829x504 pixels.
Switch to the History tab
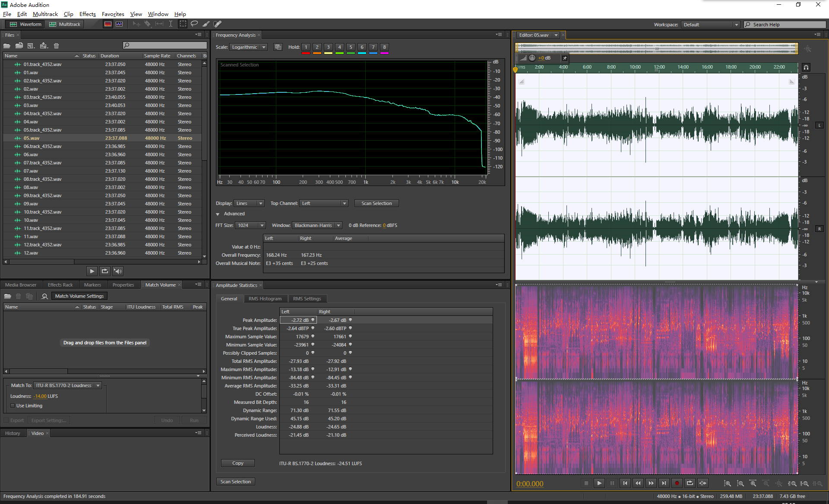coord(13,434)
